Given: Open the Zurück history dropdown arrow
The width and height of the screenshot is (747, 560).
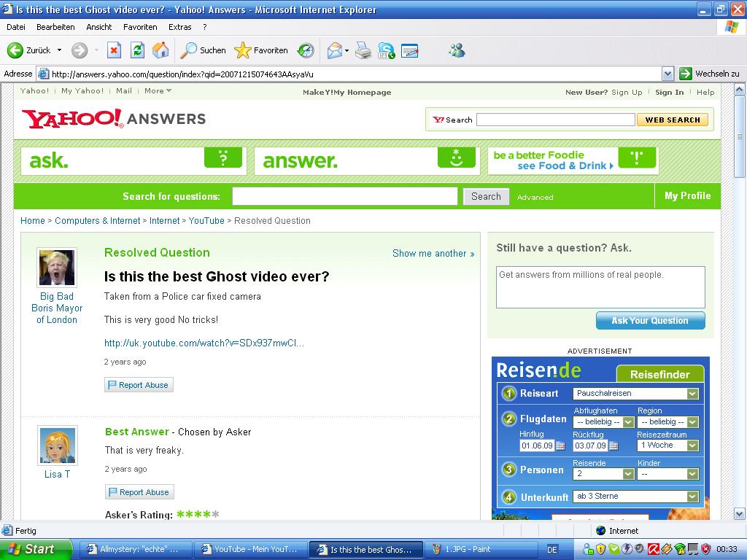Looking at the screenshot, I should (60, 50).
